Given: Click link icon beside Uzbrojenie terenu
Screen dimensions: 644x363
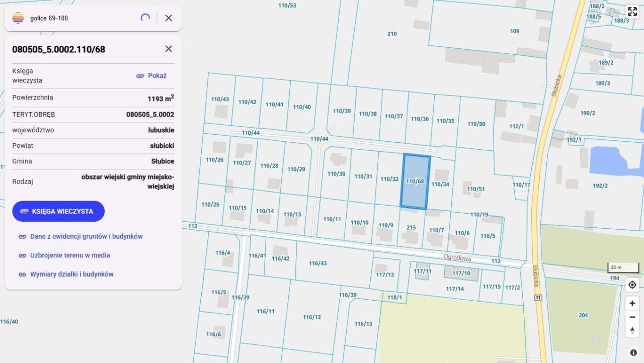Looking at the screenshot, I should click(22, 255).
